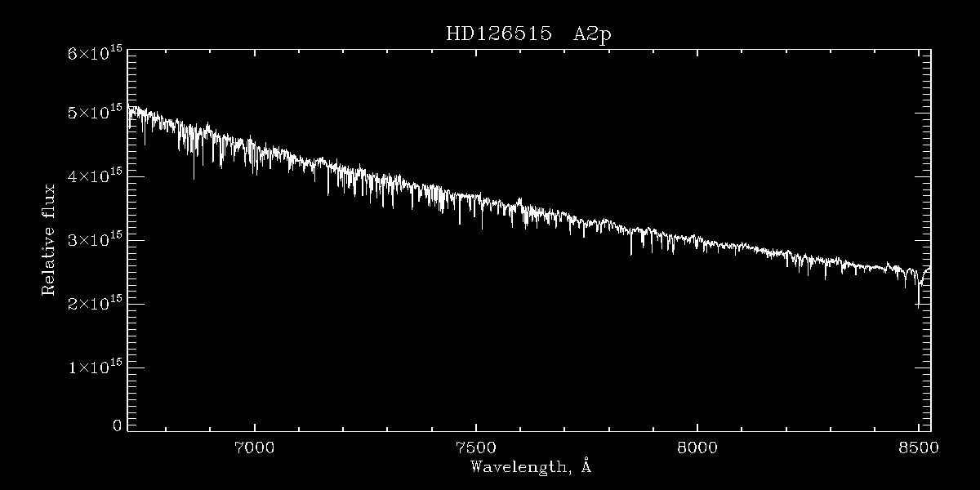Image resolution: width=980 pixels, height=490 pixels.
Task: Click the 5×10^15 y-axis label
Action: coord(95,112)
